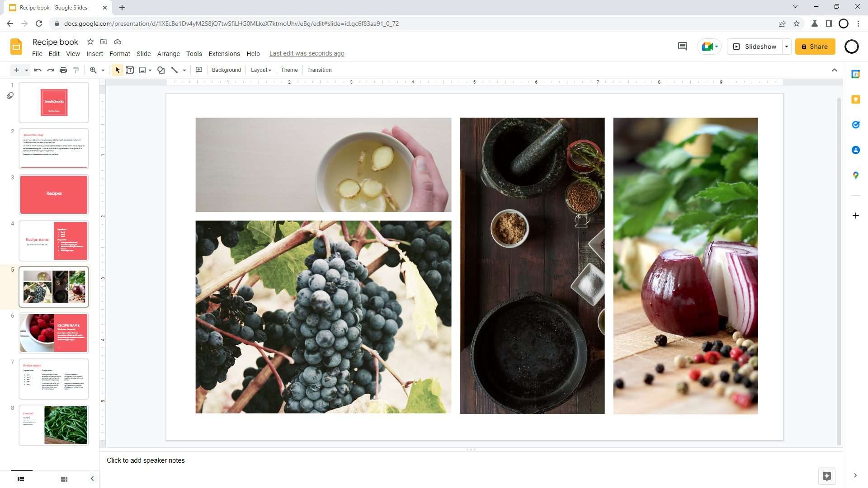Click the Paint format icon

pos(76,70)
